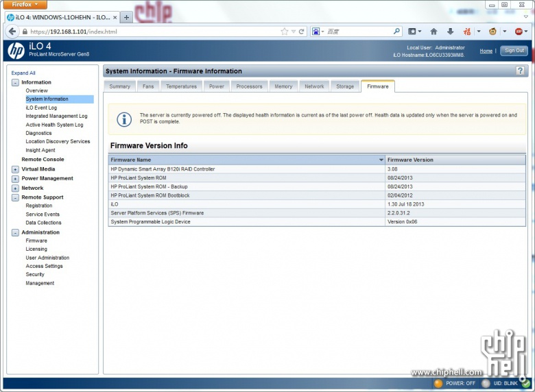Open the Firefox home page icon

(x=433, y=32)
